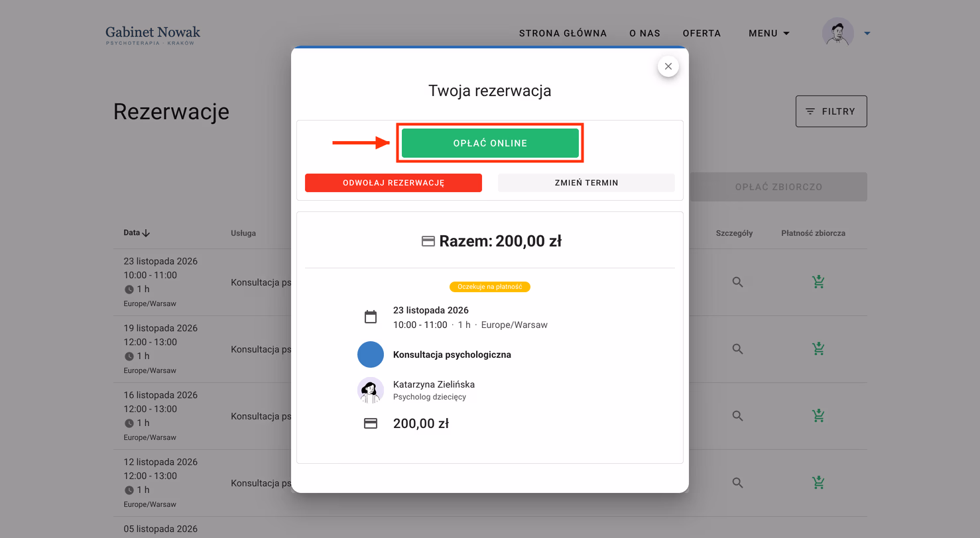Screen dimensions: 980x538
Task: Click the Oczekuje na płatność status badge
Action: click(x=490, y=287)
